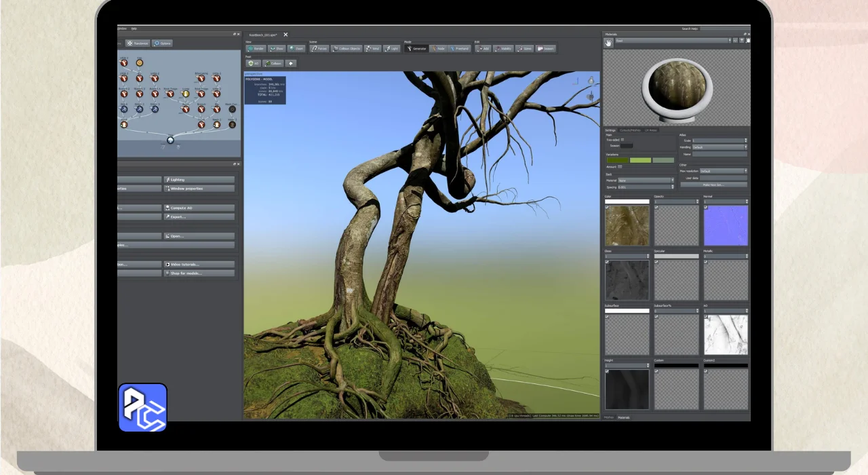Select the Collision Objects tool
This screenshot has height=475, width=868.
coord(347,48)
